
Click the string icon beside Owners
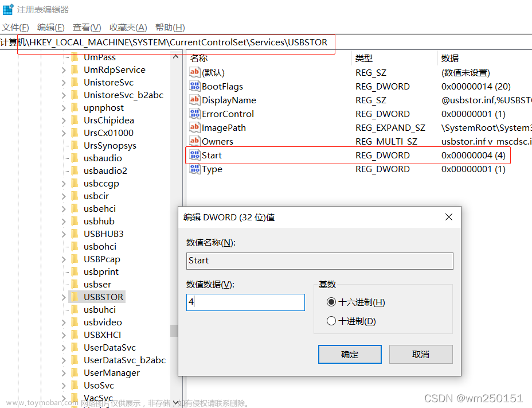click(195, 141)
